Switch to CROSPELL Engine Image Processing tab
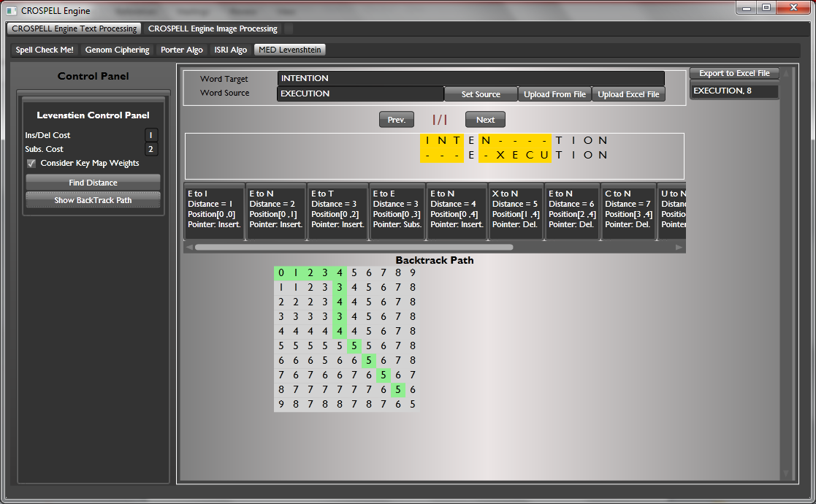 [x=213, y=28]
